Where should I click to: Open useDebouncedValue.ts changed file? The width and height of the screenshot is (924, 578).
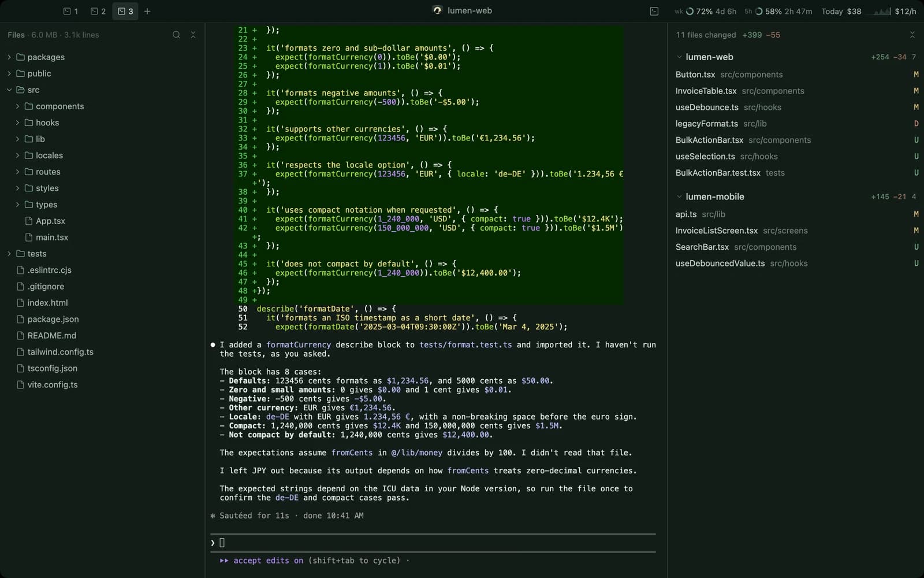[x=796, y=263]
